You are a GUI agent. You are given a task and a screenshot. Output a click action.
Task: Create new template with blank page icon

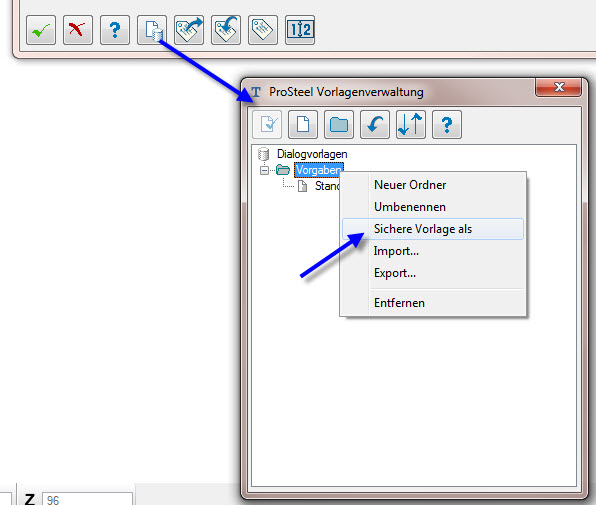click(303, 125)
